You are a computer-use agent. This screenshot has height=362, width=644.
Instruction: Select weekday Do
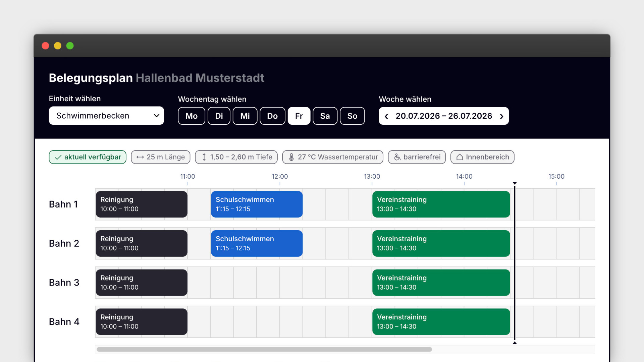click(x=272, y=116)
